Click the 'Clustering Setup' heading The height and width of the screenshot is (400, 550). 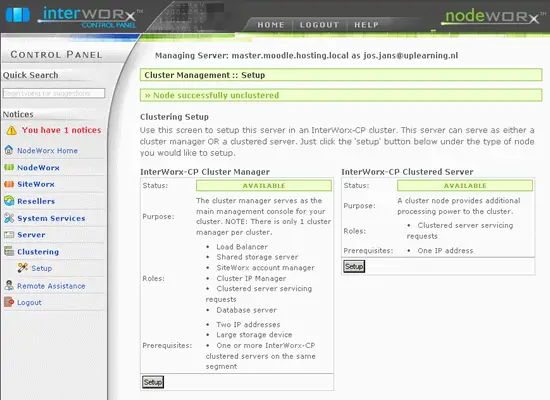click(174, 117)
